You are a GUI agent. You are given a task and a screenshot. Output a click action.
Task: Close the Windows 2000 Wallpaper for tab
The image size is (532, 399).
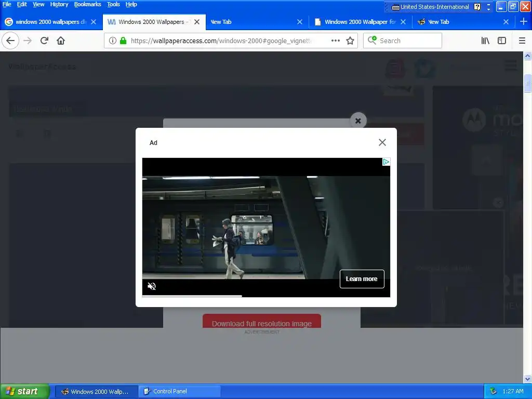point(403,22)
